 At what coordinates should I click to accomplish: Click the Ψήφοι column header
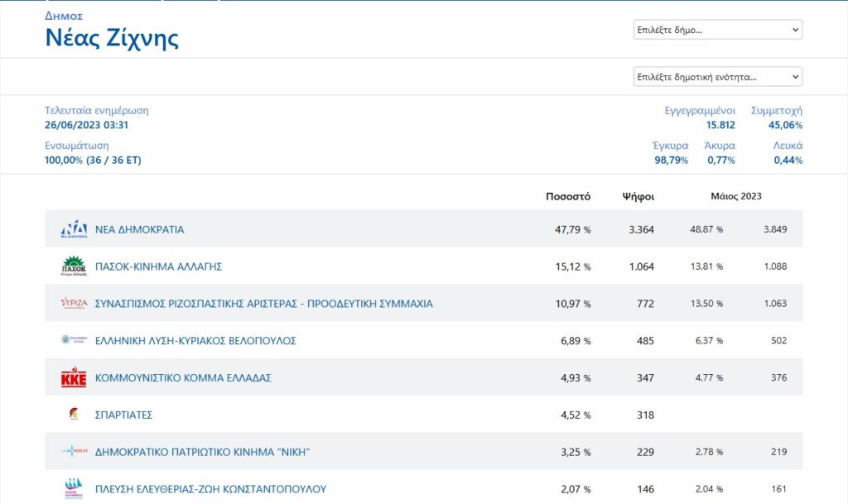(x=638, y=197)
